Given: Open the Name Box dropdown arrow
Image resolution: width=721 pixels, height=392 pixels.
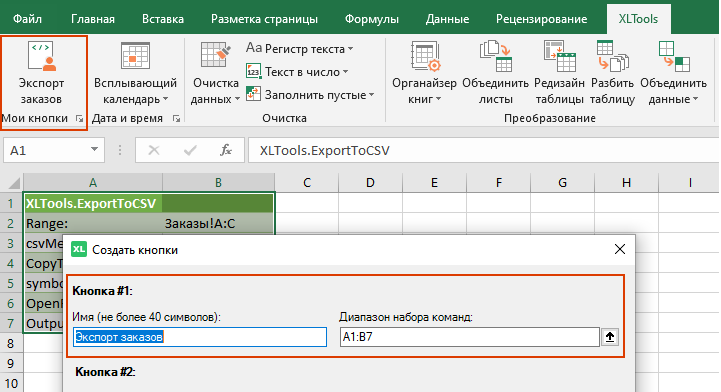Looking at the screenshot, I should coord(94,150).
